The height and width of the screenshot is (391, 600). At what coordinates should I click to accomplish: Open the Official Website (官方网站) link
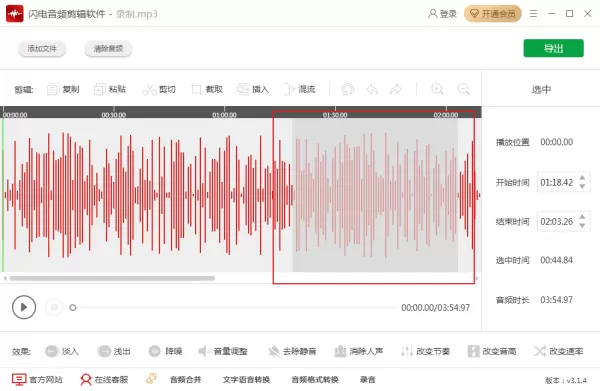click(37, 380)
